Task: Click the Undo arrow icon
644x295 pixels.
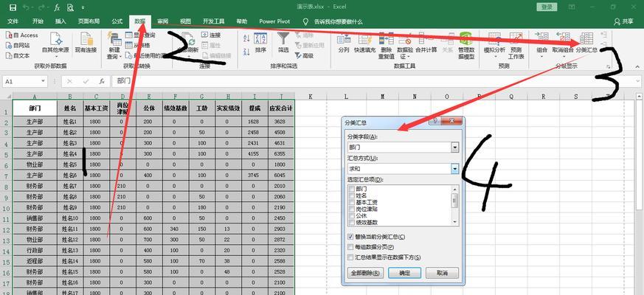Action: tap(26, 7)
